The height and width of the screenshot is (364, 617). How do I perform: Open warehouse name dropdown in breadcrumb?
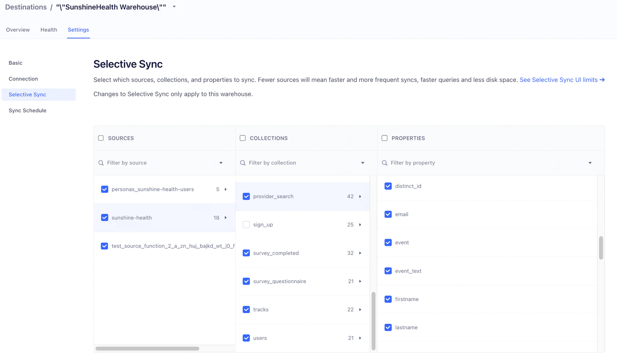pyautogui.click(x=174, y=7)
